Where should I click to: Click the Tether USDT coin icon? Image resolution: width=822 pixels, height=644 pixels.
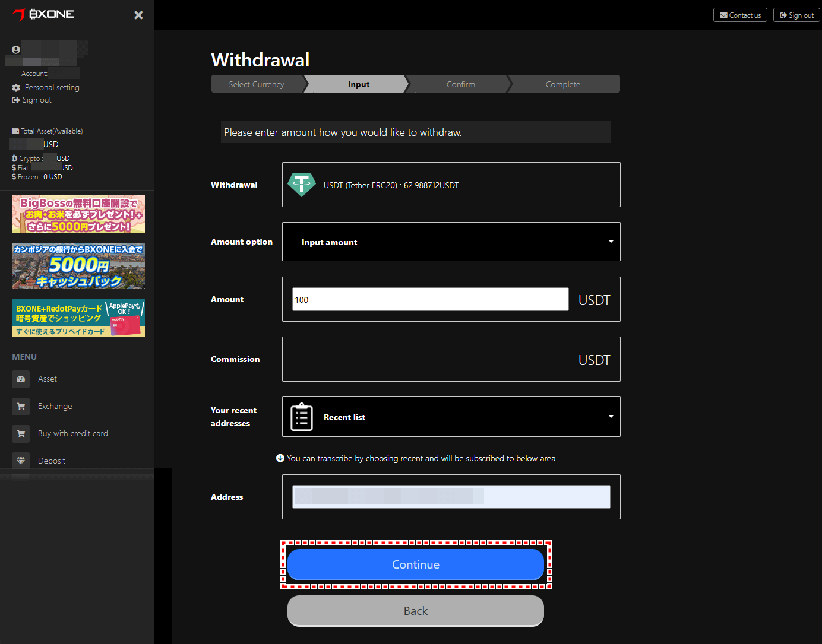tap(302, 185)
